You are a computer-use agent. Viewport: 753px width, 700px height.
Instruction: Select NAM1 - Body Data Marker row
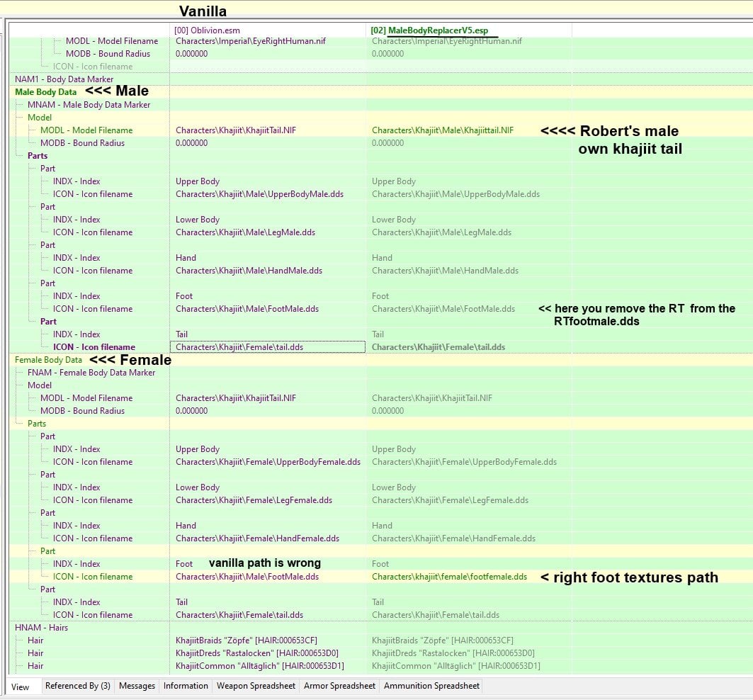(64, 79)
